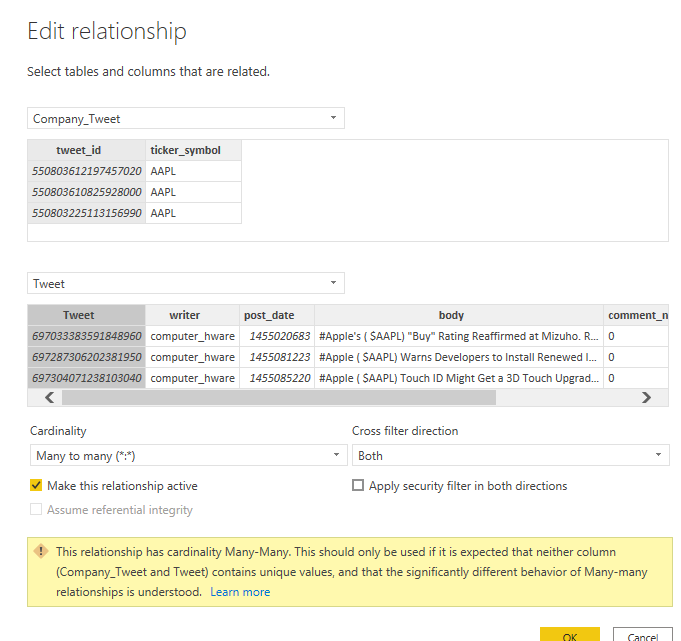Image resolution: width=681 pixels, height=641 pixels.
Task: Click scroll left arrow in Tweet preview
Action: click(x=50, y=397)
